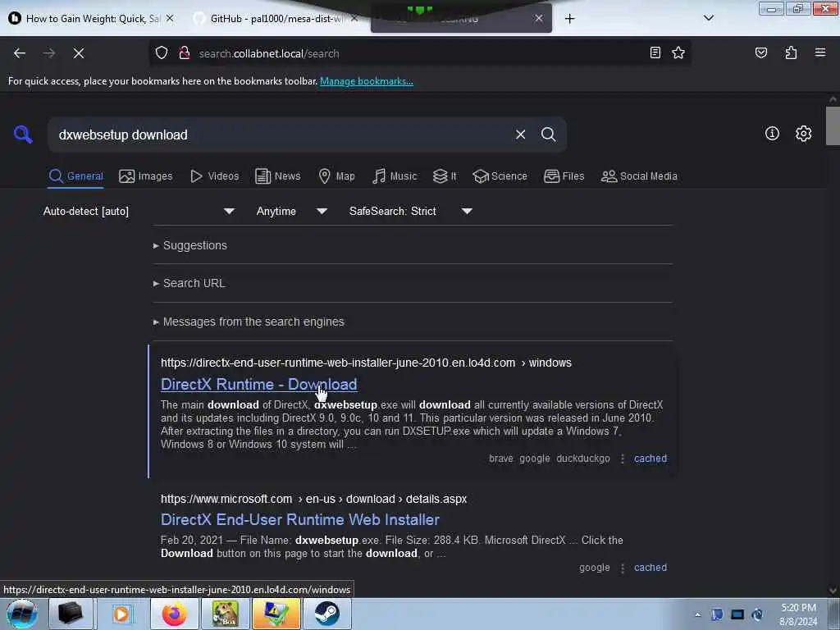Switch to the News search category

[x=277, y=176]
